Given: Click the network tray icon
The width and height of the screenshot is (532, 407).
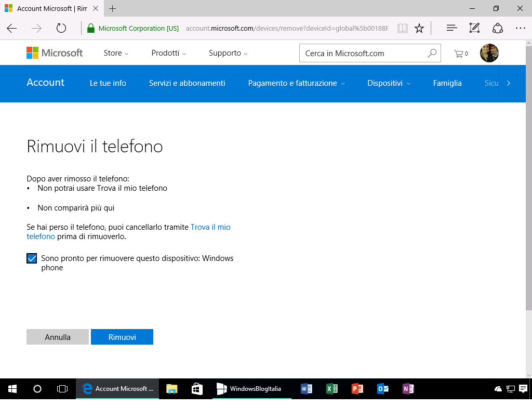Looking at the screenshot, I should tap(511, 389).
